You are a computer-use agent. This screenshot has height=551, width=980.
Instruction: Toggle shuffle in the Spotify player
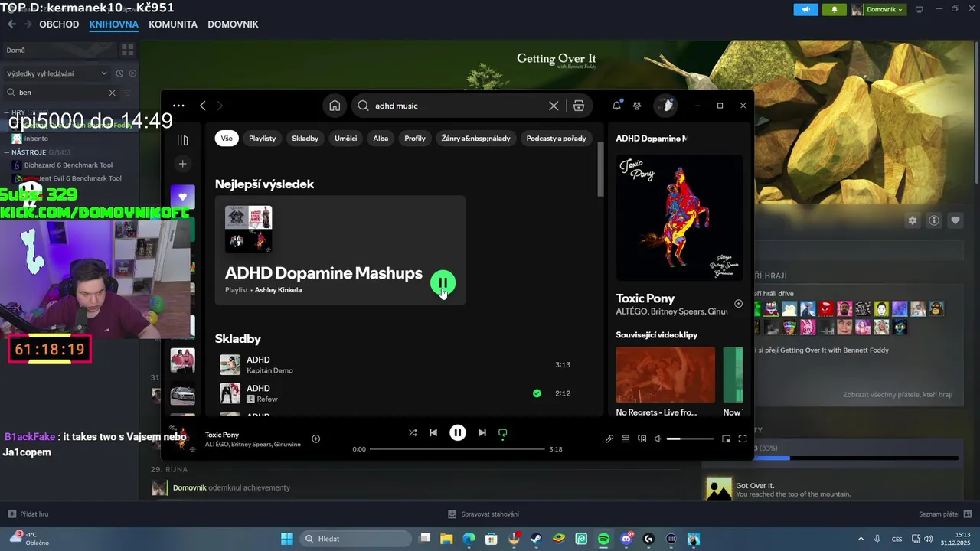(x=413, y=432)
